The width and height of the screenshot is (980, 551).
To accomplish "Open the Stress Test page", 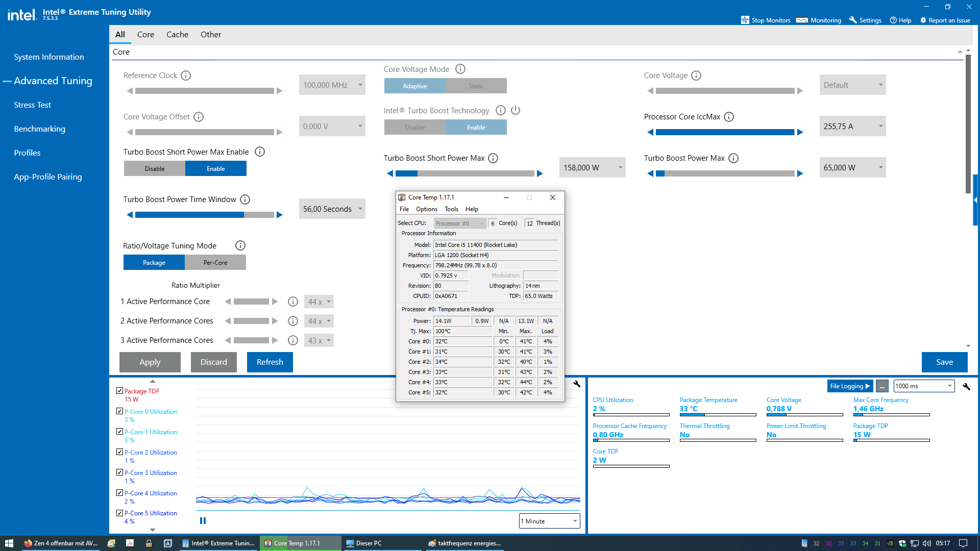I will pos(33,105).
